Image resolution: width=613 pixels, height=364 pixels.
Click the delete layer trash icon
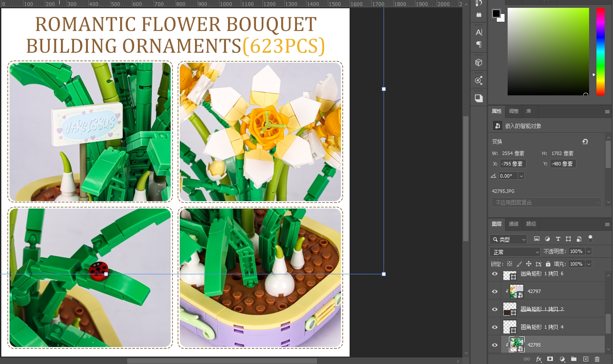tap(597, 359)
